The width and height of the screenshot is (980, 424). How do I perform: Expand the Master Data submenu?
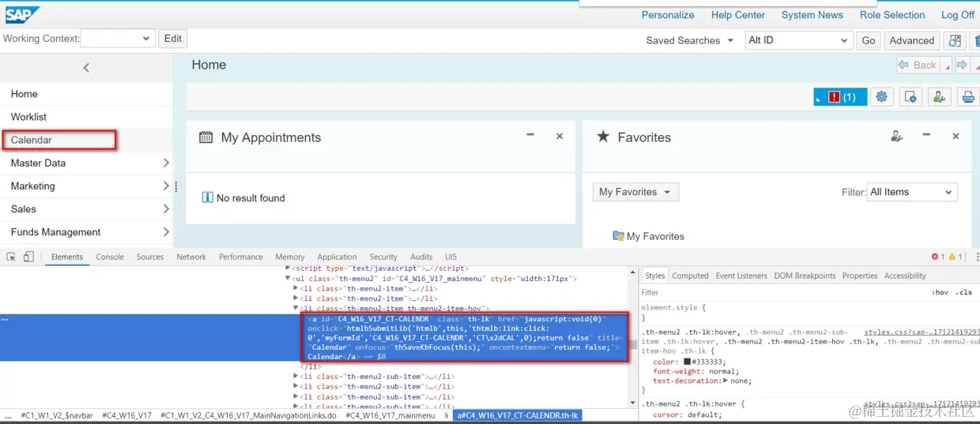click(x=166, y=163)
